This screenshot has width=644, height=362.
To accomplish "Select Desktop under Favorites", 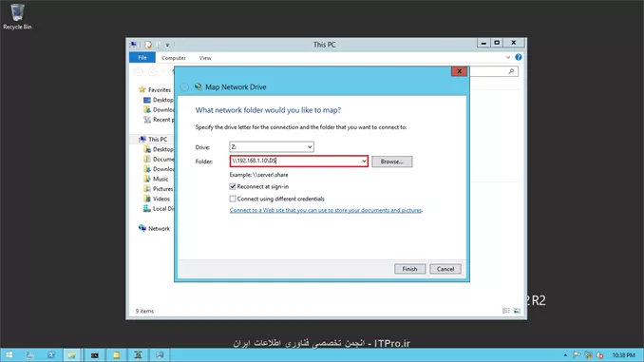I will coord(159,100).
